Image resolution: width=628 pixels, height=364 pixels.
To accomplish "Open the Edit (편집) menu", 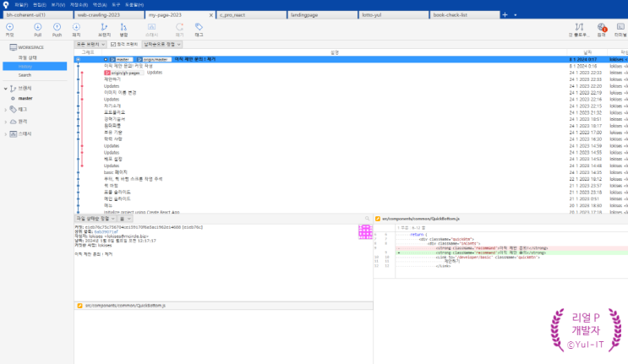I will click(39, 5).
